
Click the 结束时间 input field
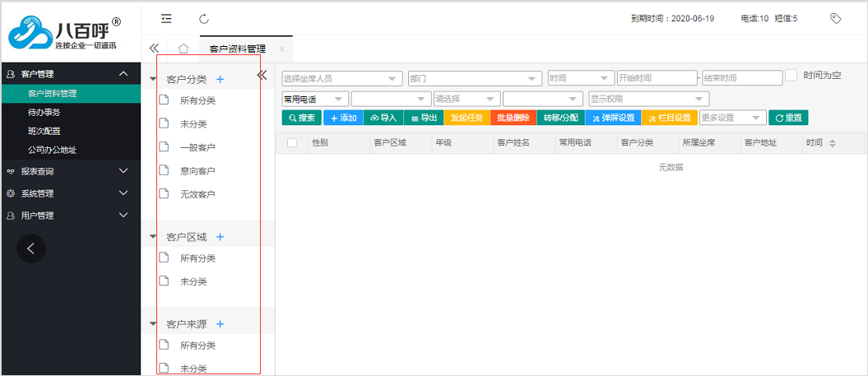(743, 78)
